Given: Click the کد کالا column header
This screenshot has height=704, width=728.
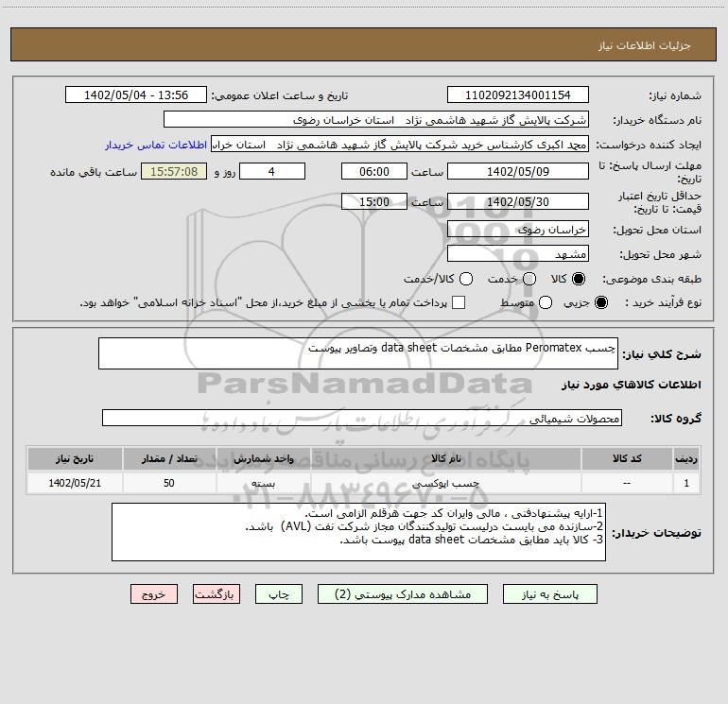Looking at the screenshot, I should click(627, 458).
